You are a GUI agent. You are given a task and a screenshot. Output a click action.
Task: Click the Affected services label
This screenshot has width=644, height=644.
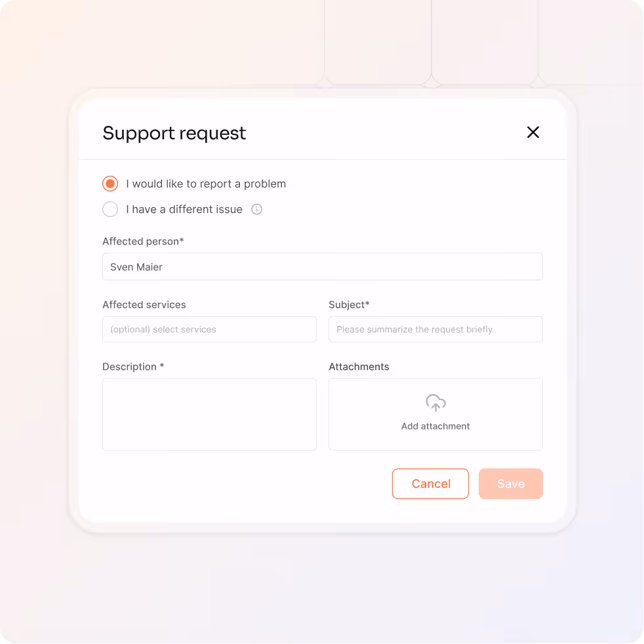[144, 305]
